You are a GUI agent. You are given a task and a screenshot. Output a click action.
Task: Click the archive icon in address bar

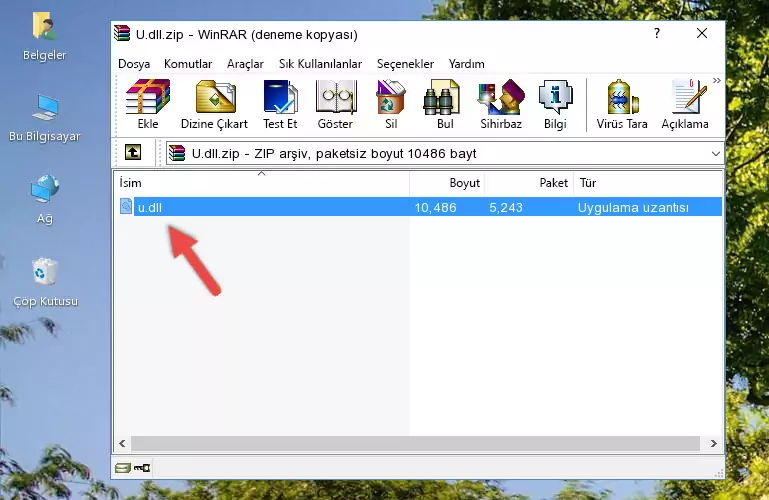tap(177, 153)
